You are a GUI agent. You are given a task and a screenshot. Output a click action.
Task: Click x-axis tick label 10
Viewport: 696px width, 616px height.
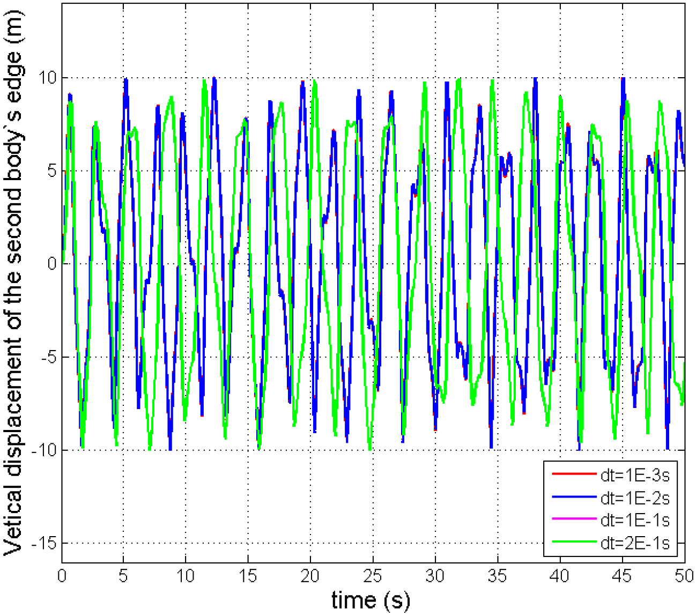(185, 576)
